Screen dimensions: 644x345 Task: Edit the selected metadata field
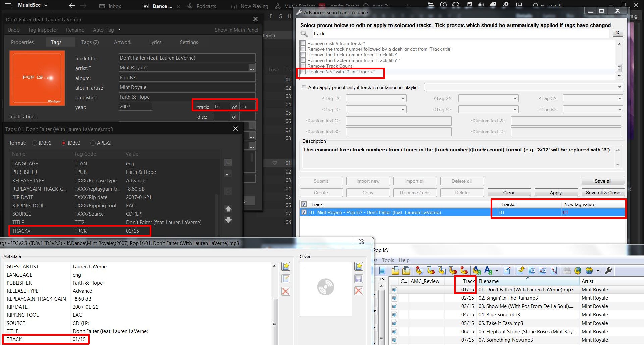pyautogui.click(x=286, y=279)
